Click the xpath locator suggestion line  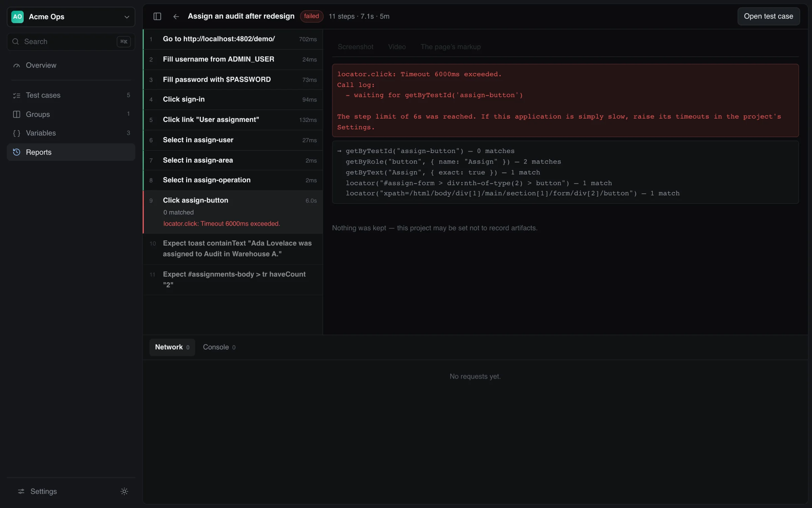pyautogui.click(x=512, y=193)
